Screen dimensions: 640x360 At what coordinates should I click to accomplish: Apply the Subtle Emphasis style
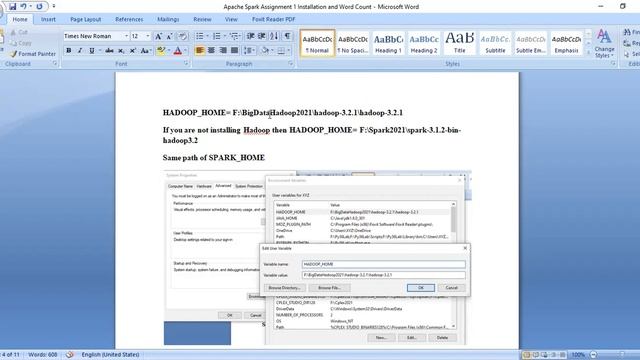(531, 43)
